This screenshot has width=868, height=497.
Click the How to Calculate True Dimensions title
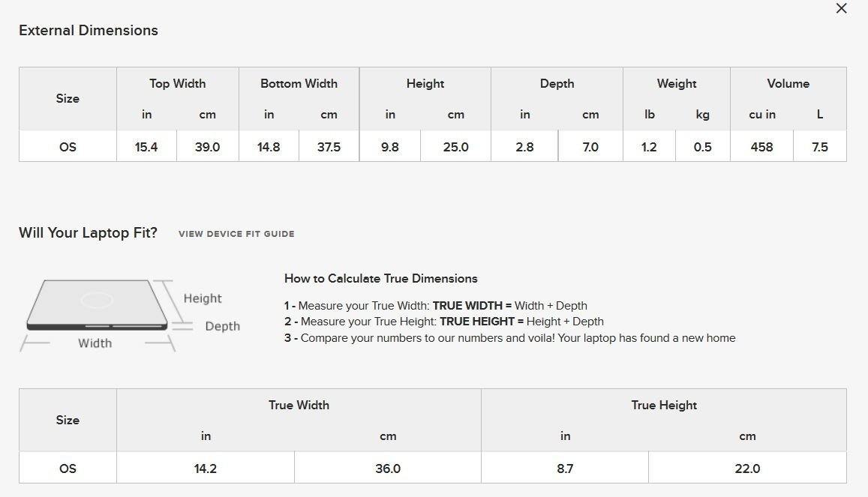(x=381, y=279)
